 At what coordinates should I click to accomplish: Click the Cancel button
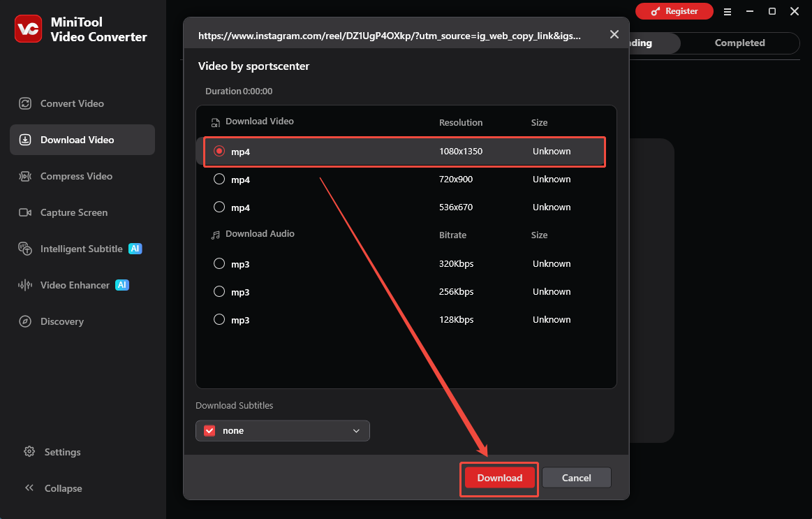(x=577, y=478)
